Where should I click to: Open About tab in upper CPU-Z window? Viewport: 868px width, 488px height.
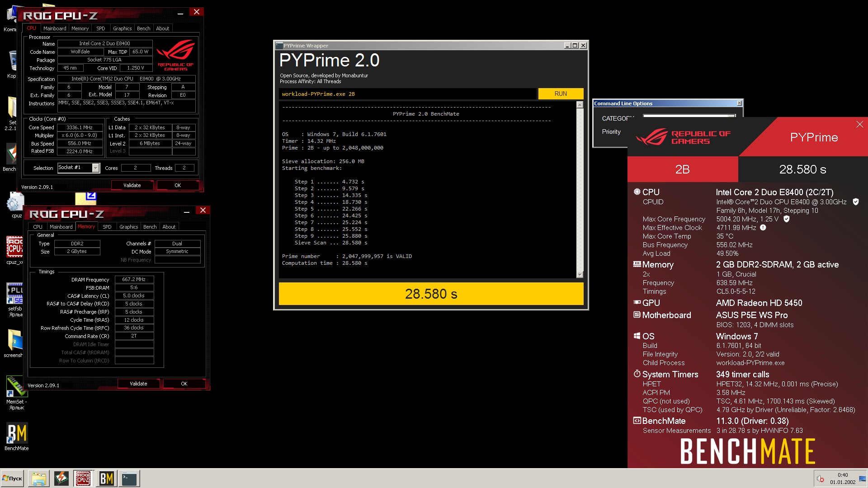click(163, 28)
